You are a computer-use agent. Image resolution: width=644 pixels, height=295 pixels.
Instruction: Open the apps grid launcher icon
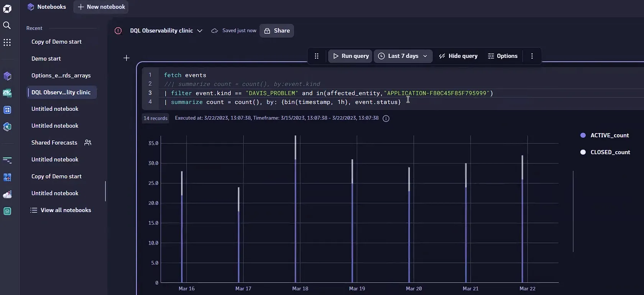7,42
